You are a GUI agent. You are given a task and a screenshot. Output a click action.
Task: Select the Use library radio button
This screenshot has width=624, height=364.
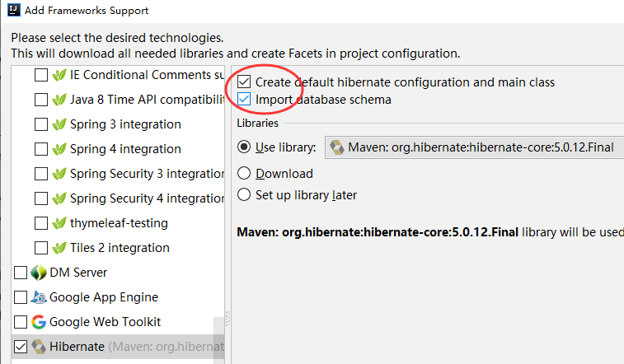coord(244,147)
